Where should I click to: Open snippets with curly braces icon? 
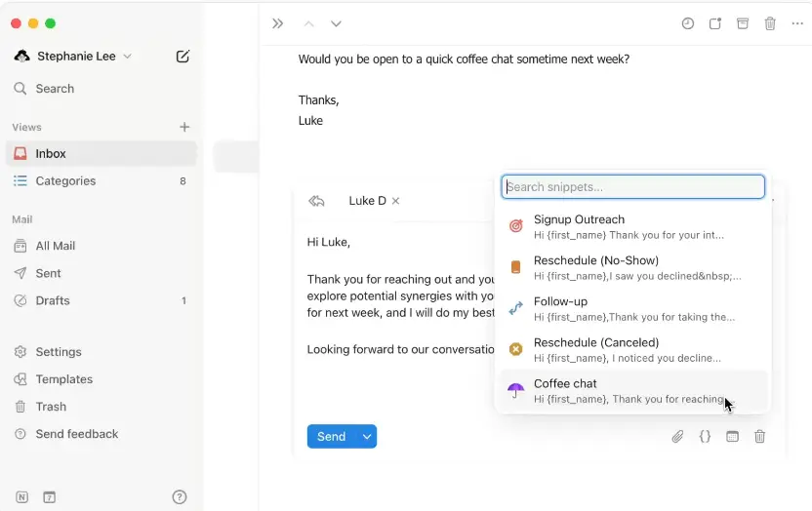pos(705,437)
